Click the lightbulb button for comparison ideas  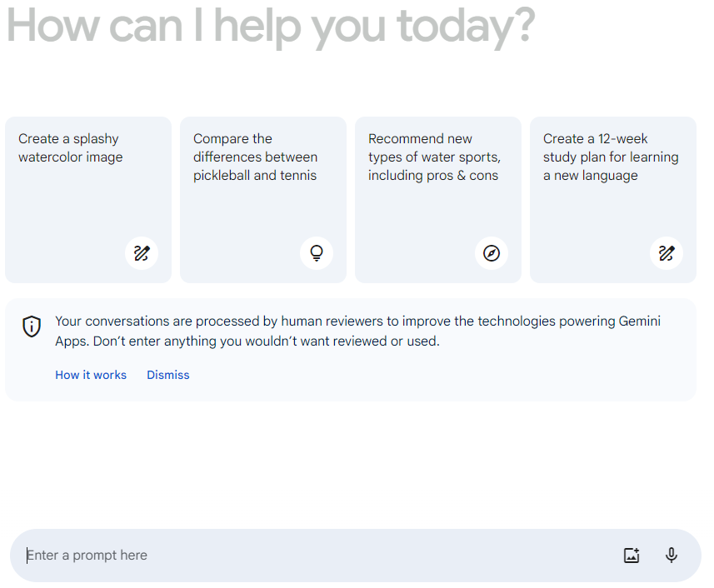pyautogui.click(x=317, y=253)
